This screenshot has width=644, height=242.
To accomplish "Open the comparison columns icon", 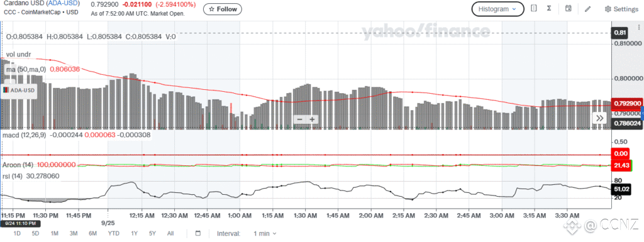I will (533, 9).
